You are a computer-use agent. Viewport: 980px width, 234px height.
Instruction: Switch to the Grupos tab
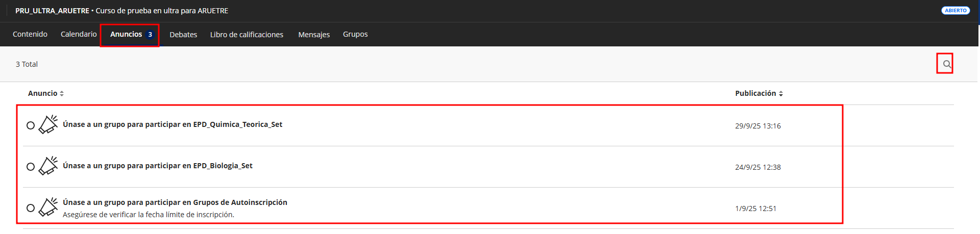click(355, 34)
